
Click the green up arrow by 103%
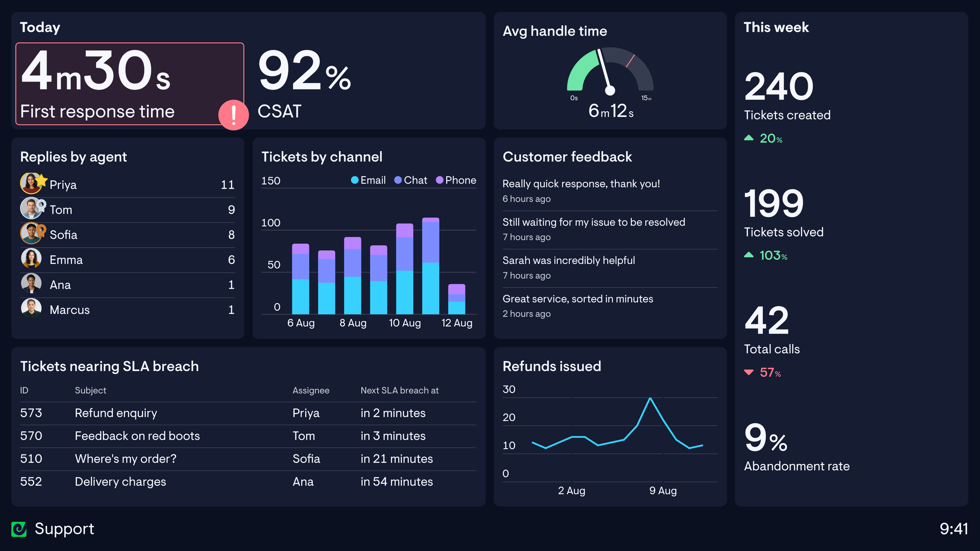click(748, 255)
